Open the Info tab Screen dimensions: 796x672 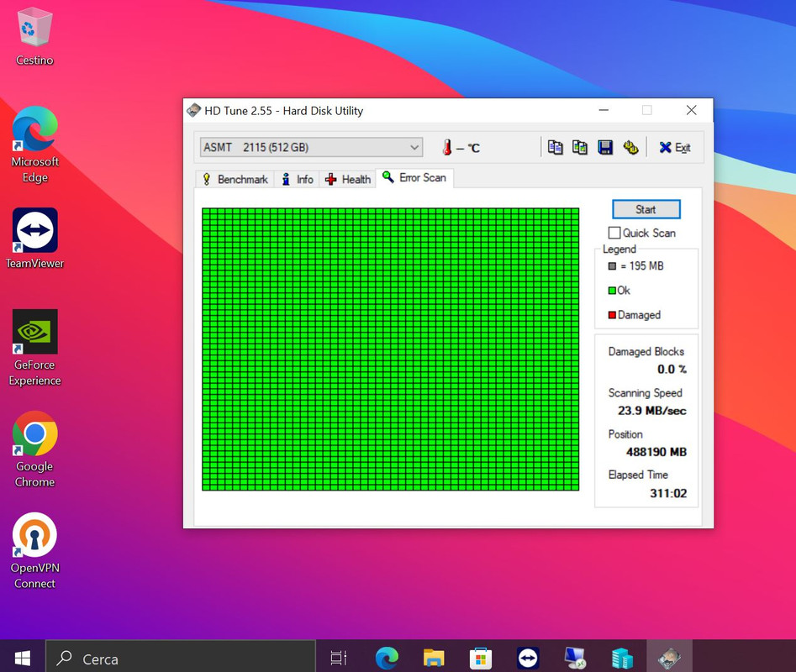click(x=298, y=179)
